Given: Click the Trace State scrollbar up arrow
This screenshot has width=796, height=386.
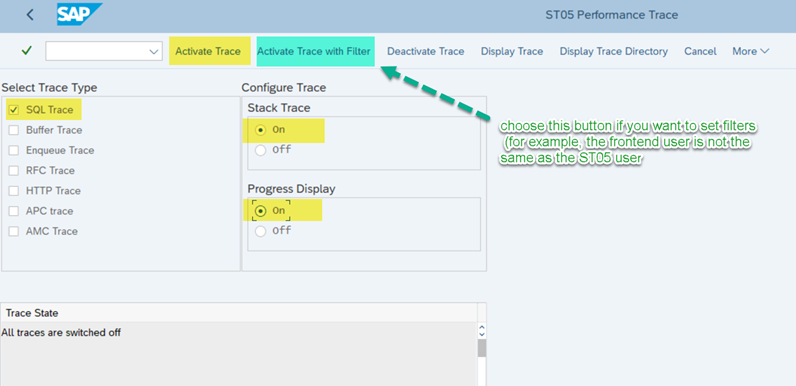Looking at the screenshot, I should click(x=482, y=328).
